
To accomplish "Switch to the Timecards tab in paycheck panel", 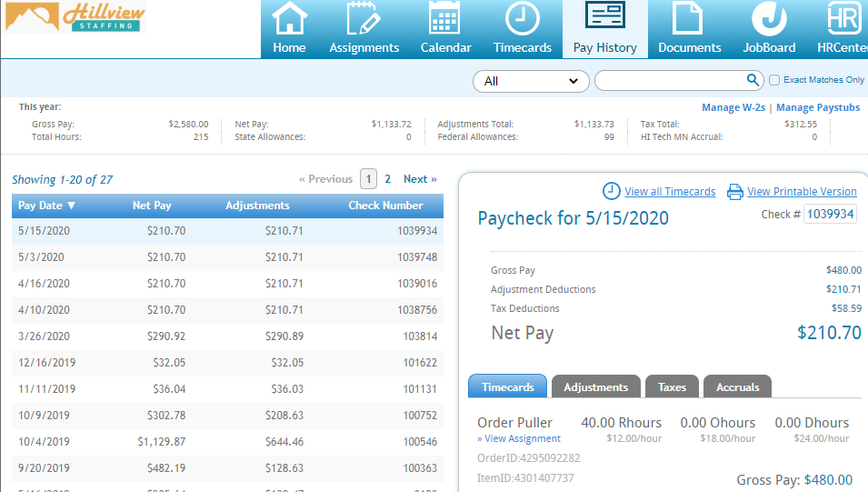I will [508, 387].
